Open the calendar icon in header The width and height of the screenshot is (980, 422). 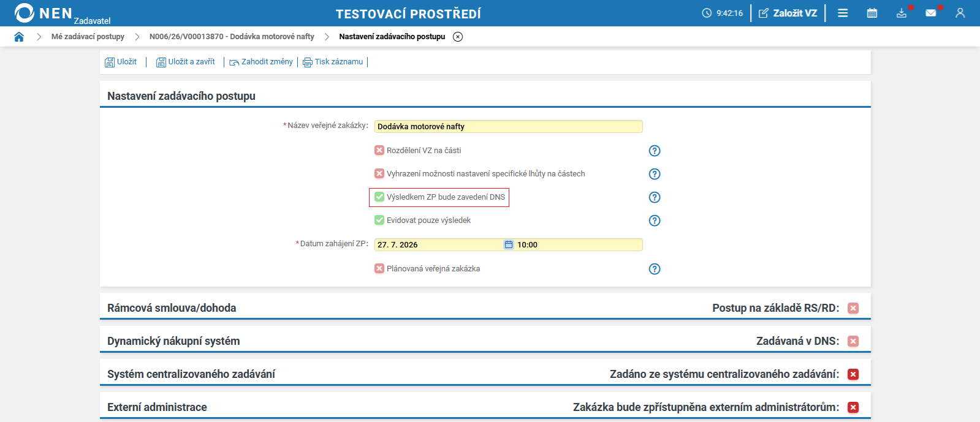(x=872, y=13)
